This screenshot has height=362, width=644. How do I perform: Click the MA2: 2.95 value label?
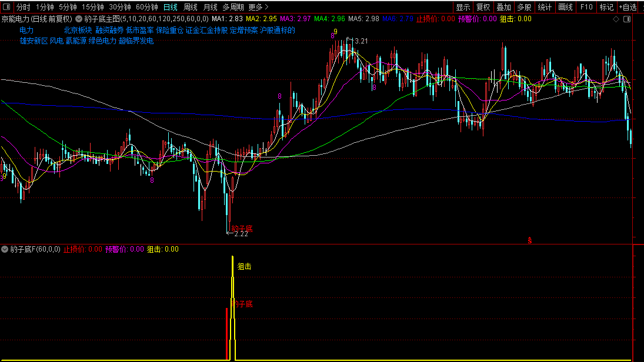pyautogui.click(x=261, y=19)
